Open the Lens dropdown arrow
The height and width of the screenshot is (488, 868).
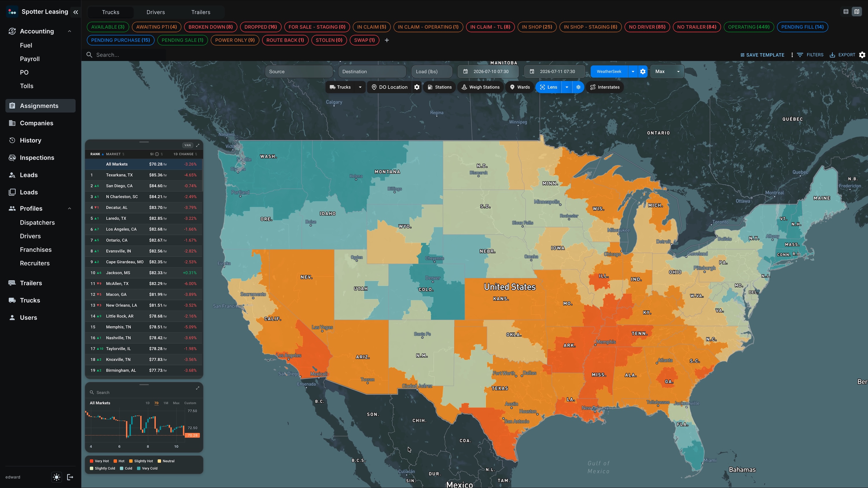click(x=567, y=87)
